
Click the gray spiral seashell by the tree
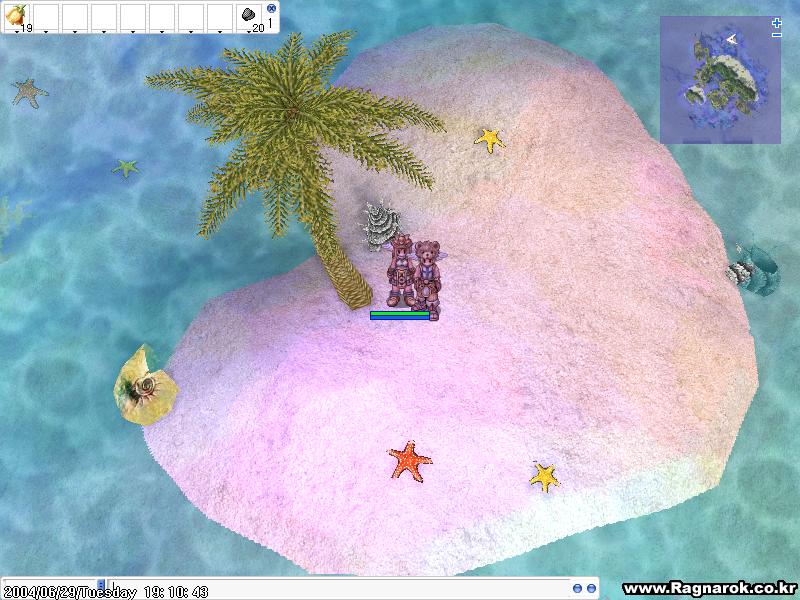tap(379, 224)
